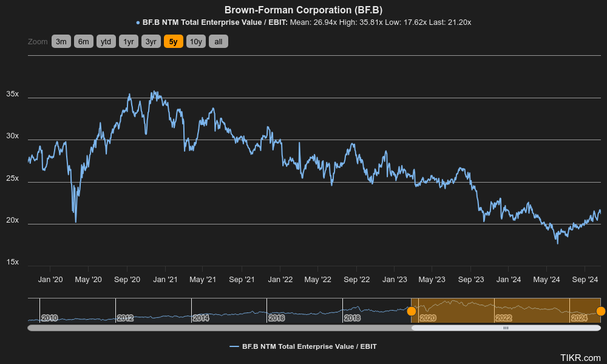This screenshot has width=607, height=364.
Task: Select the 3m zoom range button
Action: tap(61, 42)
